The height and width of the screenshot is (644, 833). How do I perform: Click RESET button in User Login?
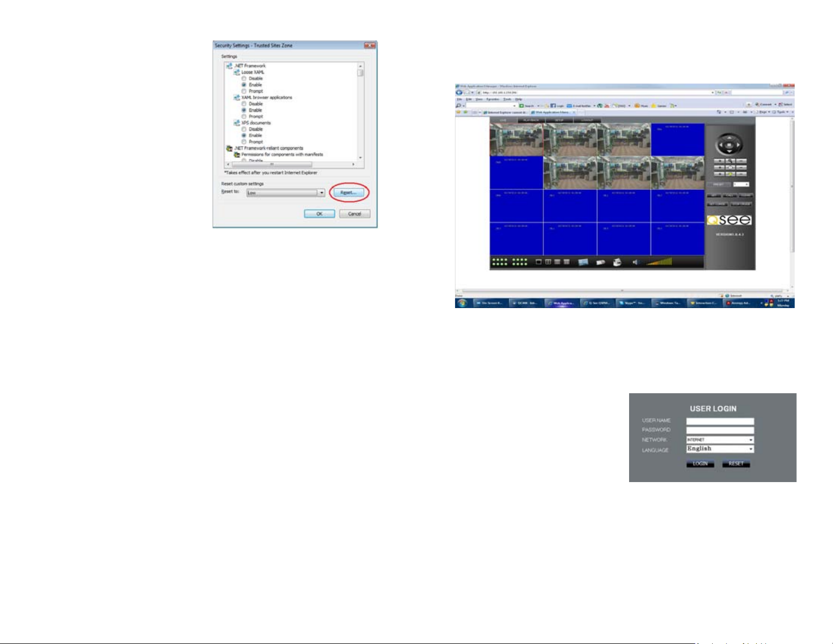[736, 464]
